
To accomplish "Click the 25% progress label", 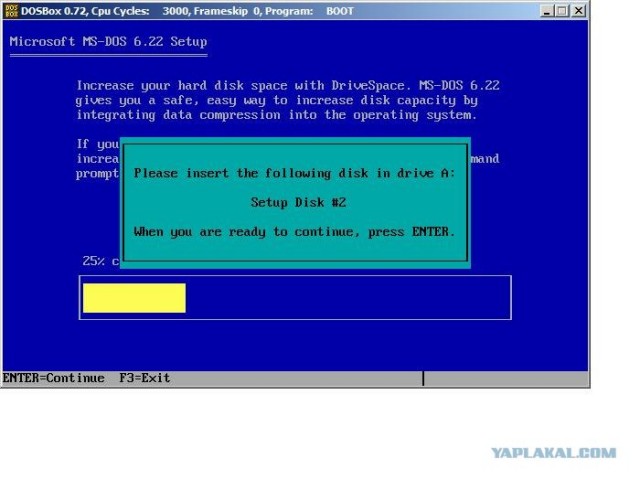I will coord(101,261).
